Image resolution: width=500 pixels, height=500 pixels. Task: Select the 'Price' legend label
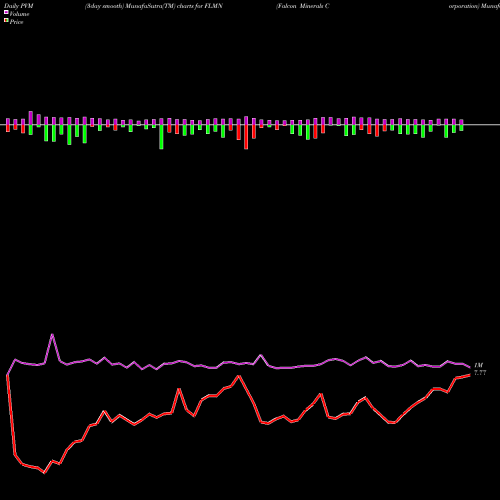[x=16, y=22]
